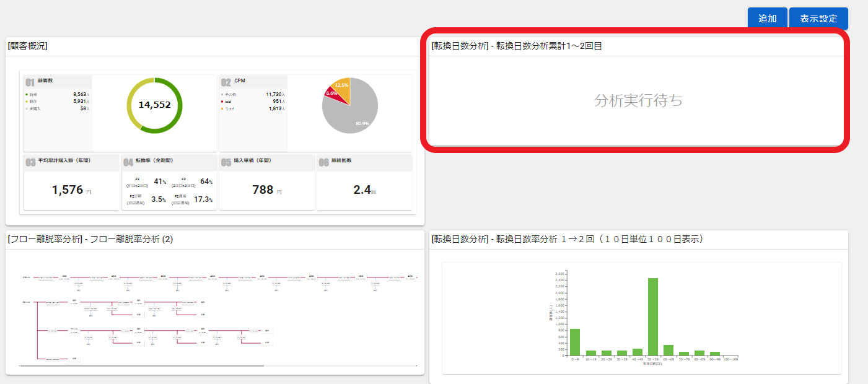
Task: Click the 04 転換率（全期間）card
Action: coord(169,183)
